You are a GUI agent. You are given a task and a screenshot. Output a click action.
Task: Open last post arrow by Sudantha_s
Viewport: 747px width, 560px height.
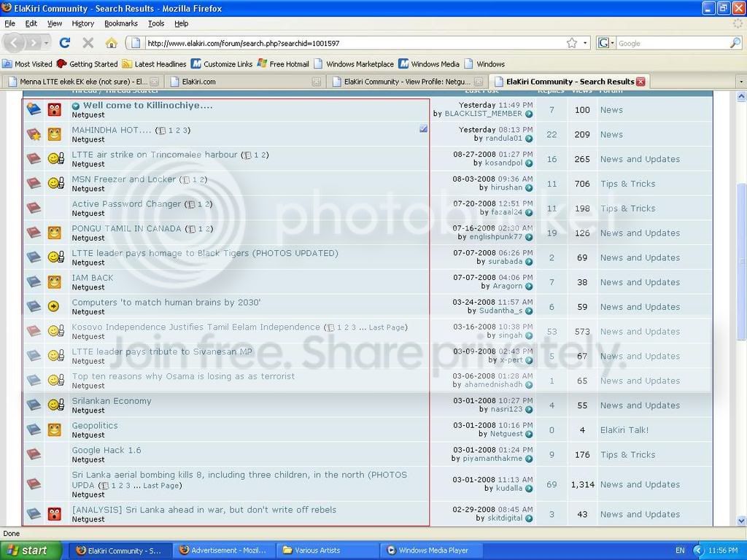pyautogui.click(x=529, y=311)
